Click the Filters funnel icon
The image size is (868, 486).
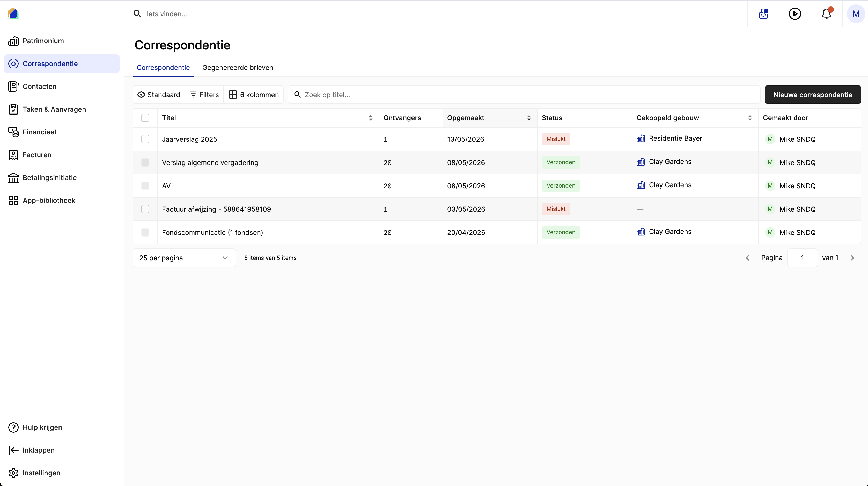193,95
